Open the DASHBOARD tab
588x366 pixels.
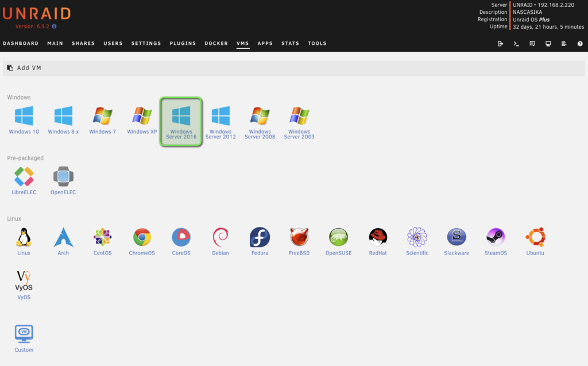[21, 43]
